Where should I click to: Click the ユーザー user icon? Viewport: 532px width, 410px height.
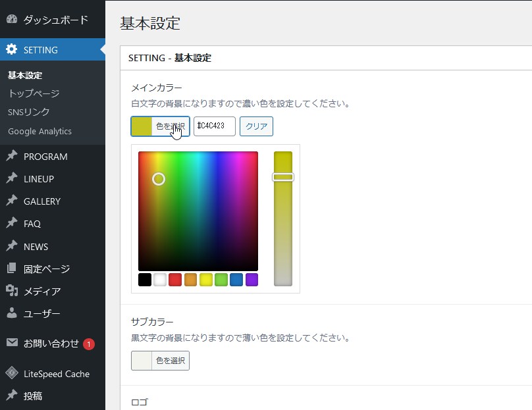pos(12,313)
